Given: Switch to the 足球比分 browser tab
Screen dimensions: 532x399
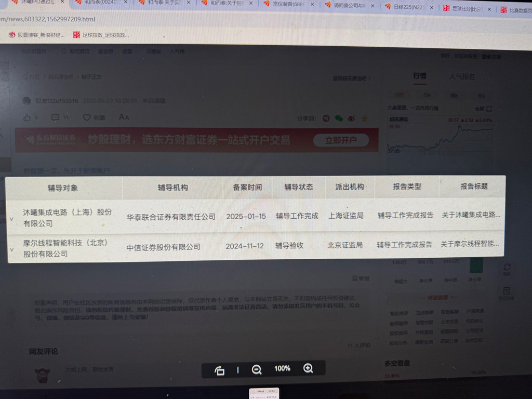Looking at the screenshot, I should 467,9.
